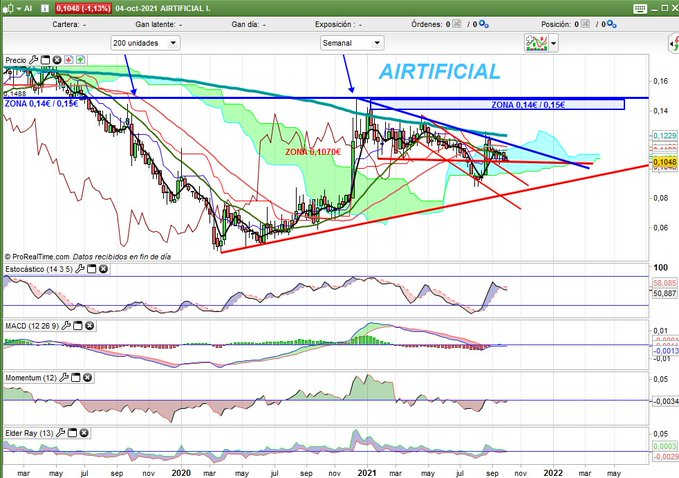Click the Exposición label
This screenshot has width=679, height=478.
pyautogui.click(x=333, y=25)
